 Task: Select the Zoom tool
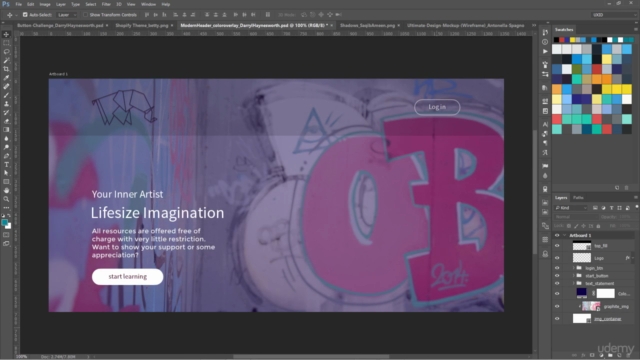pyautogui.click(x=6, y=199)
